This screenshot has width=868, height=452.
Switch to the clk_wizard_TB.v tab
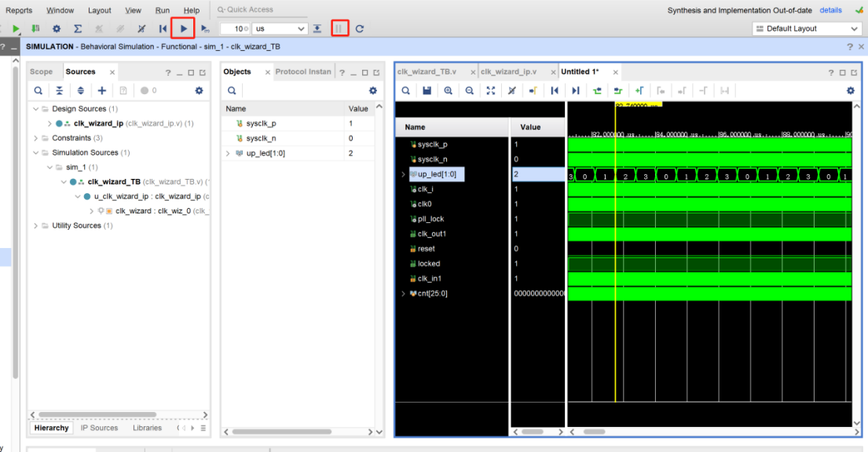(x=427, y=72)
